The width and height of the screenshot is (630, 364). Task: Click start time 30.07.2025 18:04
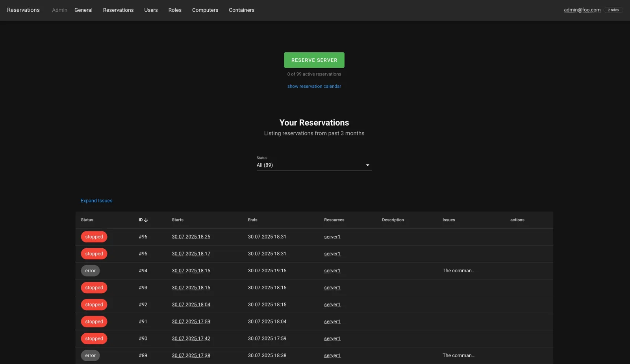pos(191,305)
